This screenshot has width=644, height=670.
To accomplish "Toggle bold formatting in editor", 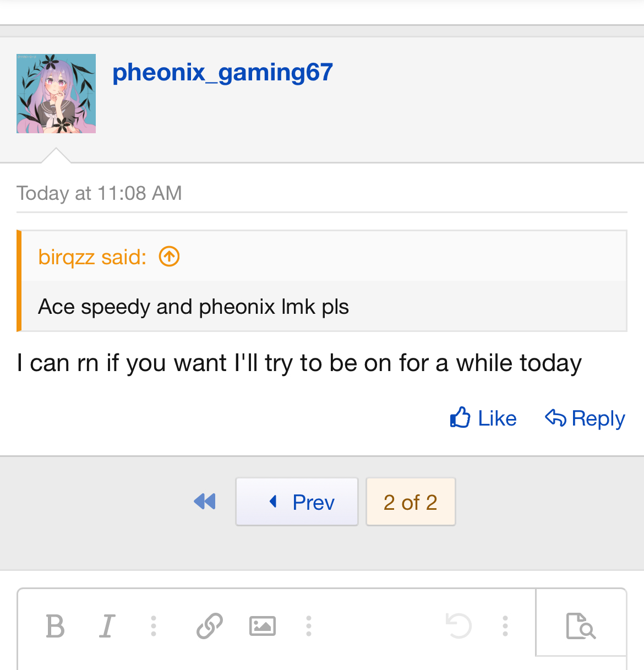I will point(55,626).
